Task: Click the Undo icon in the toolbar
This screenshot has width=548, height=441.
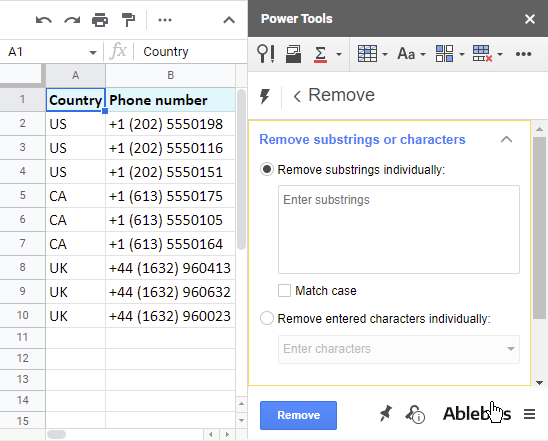Action: click(x=44, y=20)
